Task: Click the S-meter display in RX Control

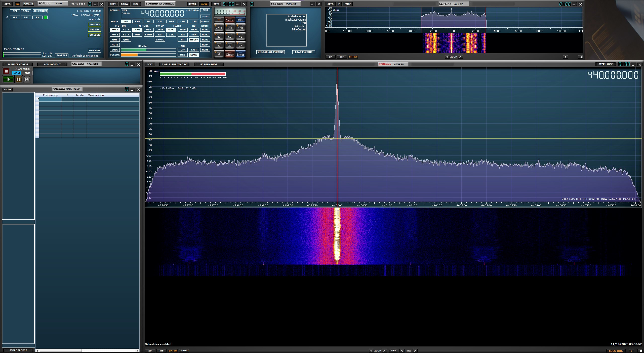Action: 230,12
